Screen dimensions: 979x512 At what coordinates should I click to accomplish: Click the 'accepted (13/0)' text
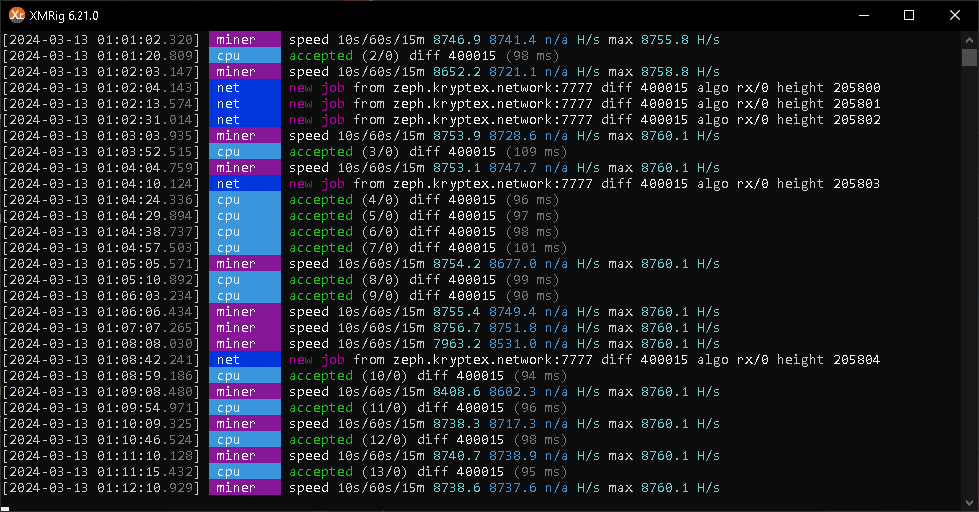point(348,472)
